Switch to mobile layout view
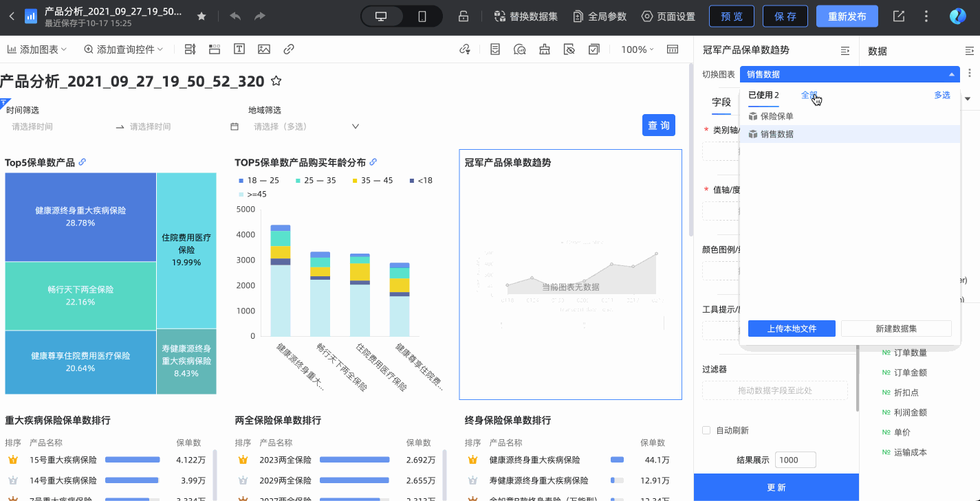This screenshot has height=501, width=980. click(422, 16)
